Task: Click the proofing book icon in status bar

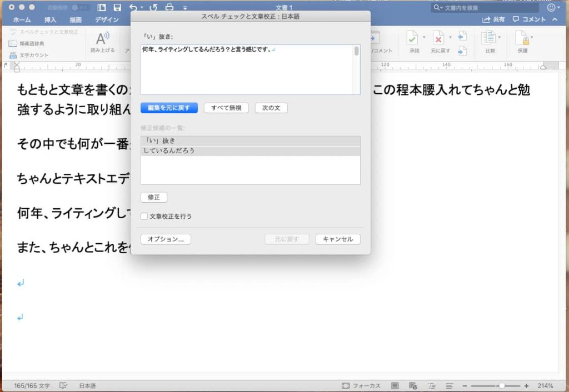Action: pyautogui.click(x=63, y=385)
